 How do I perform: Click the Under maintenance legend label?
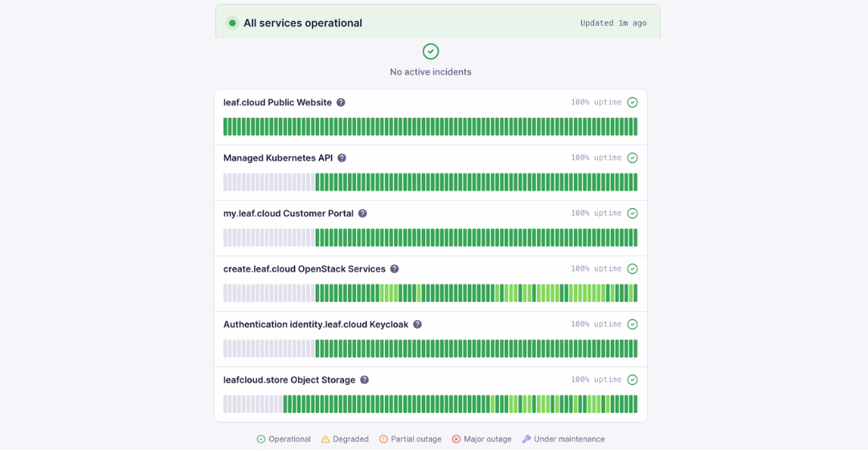point(570,439)
